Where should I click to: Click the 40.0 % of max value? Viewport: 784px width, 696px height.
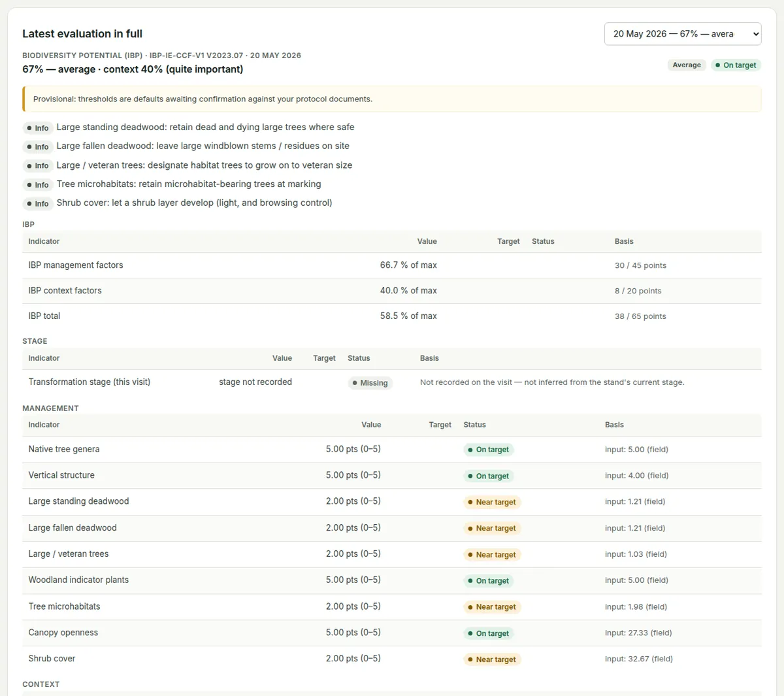(x=408, y=291)
